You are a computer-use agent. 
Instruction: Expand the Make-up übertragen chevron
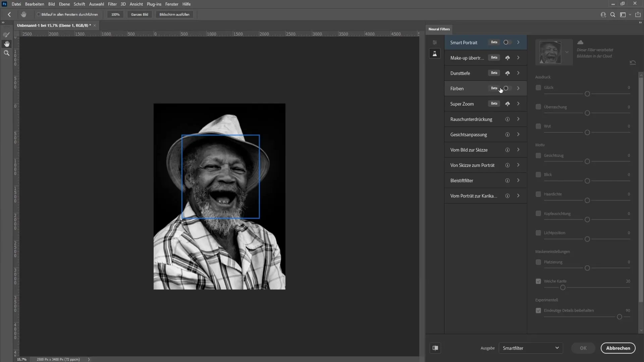(x=519, y=58)
